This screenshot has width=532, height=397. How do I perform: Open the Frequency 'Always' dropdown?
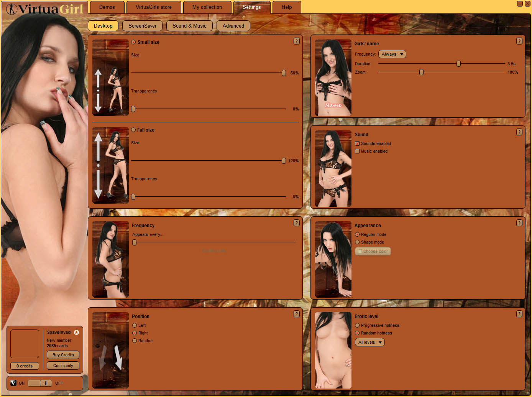(x=392, y=54)
